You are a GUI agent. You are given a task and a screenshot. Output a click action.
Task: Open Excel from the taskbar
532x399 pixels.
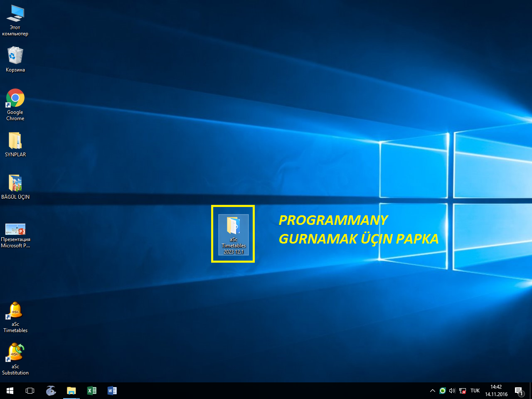point(92,391)
